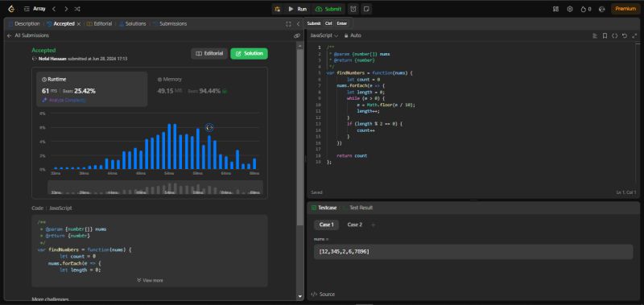This screenshot has width=644, height=305.
Task: Toggle the Auto lock setting
Action: click(353, 35)
